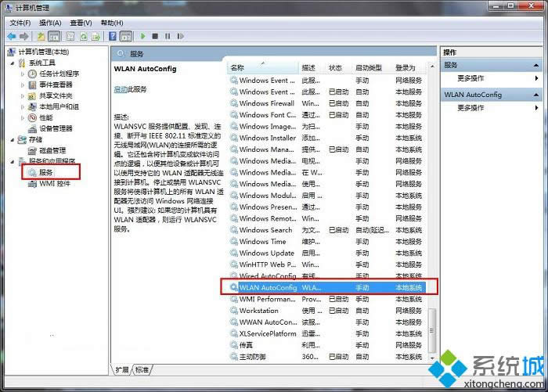Image resolution: width=548 pixels, height=392 pixels.
Task: Switch to the 扩展 tab
Action: pyautogui.click(x=122, y=369)
